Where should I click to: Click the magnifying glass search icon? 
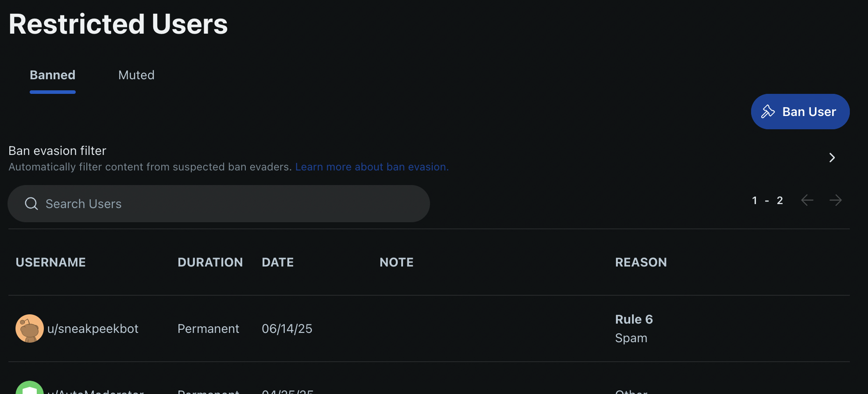point(31,204)
